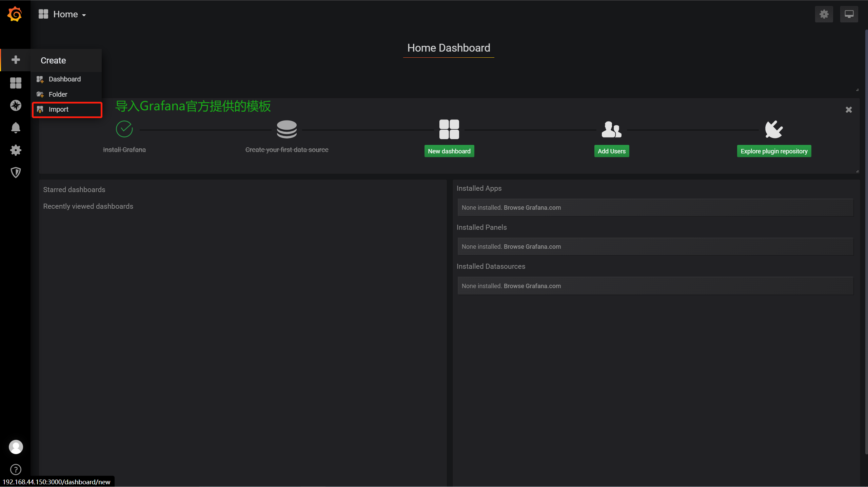This screenshot has width=868, height=487.
Task: Click the user avatar icon in sidebar
Action: coord(16,447)
